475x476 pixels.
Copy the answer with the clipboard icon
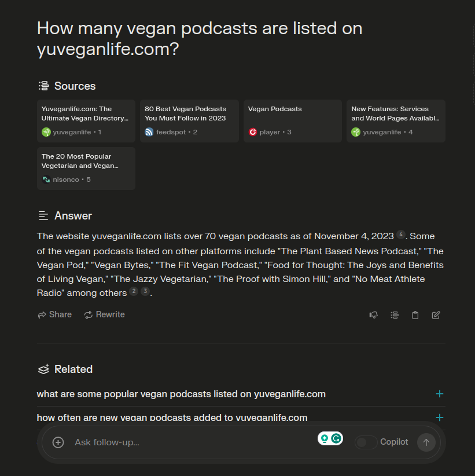tap(415, 315)
